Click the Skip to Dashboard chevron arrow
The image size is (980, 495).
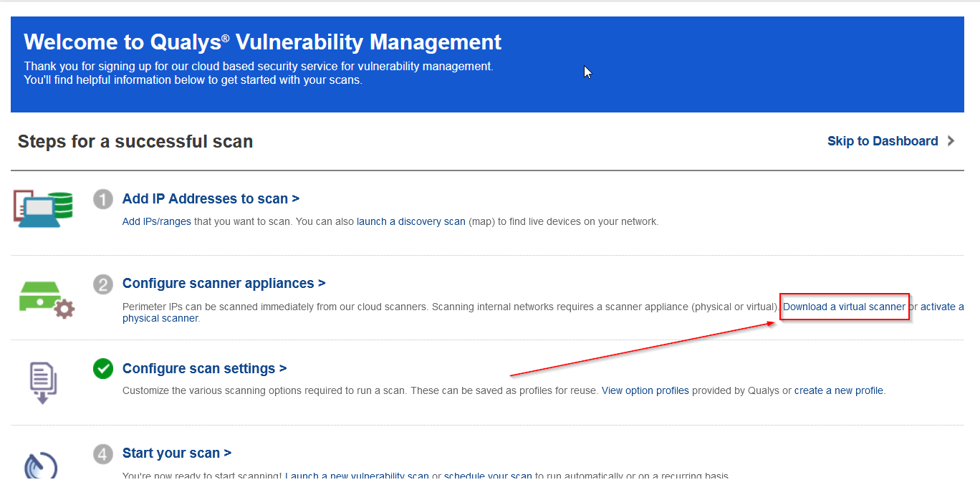951,141
